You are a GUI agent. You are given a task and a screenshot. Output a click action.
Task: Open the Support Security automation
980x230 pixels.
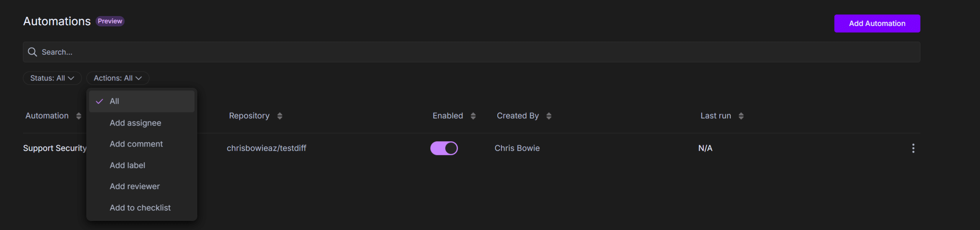point(55,148)
